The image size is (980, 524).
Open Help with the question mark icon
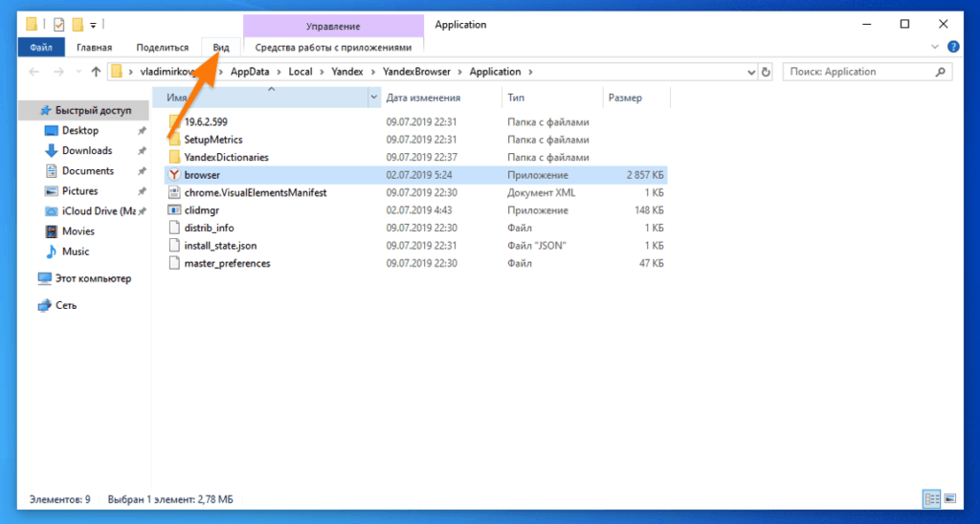[953, 47]
